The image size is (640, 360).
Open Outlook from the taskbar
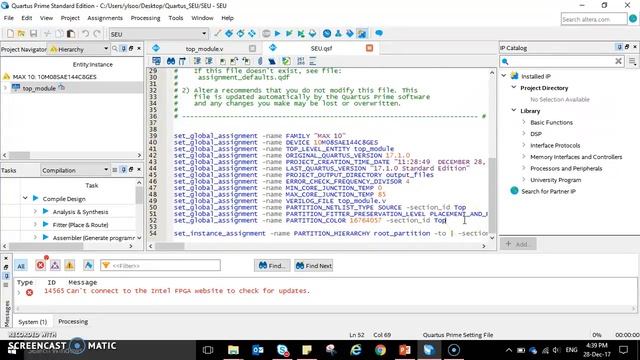[x=258, y=350]
